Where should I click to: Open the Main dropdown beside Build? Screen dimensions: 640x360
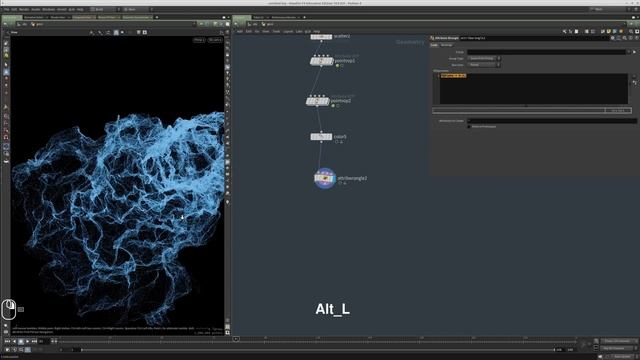(x=138, y=9)
